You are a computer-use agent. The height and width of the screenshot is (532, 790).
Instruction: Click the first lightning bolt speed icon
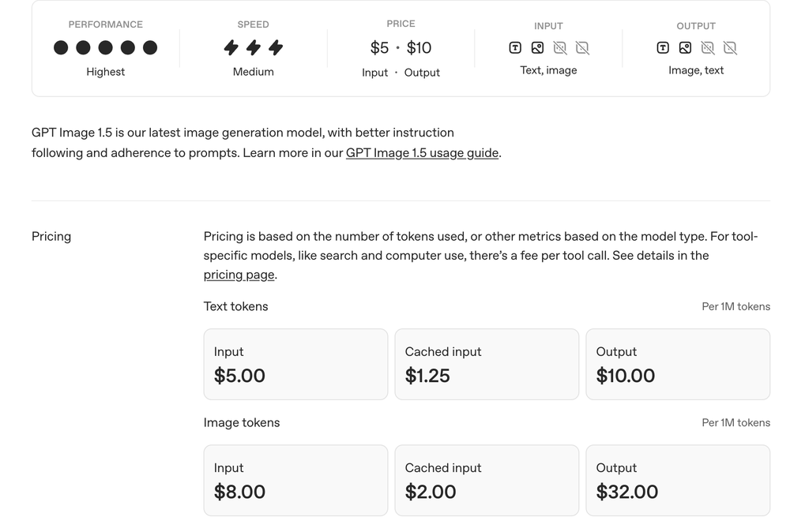tap(231, 47)
